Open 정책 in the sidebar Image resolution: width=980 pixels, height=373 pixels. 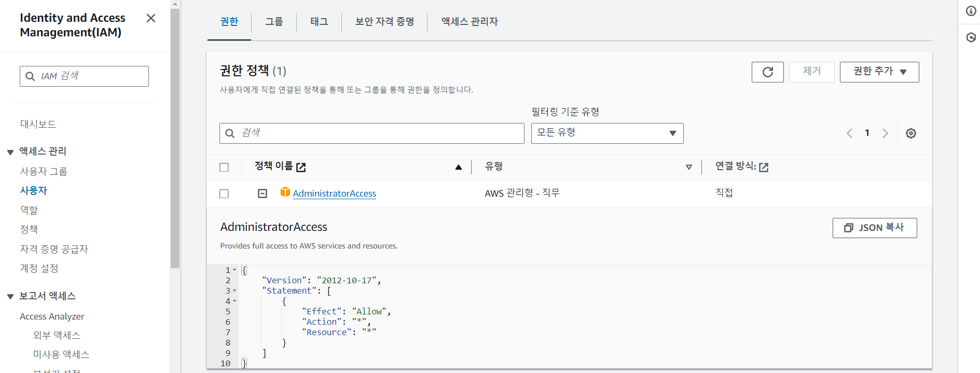point(29,229)
